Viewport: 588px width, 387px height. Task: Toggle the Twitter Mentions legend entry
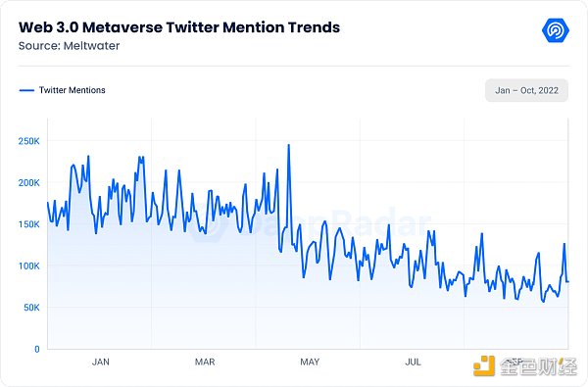pyautogui.click(x=63, y=90)
